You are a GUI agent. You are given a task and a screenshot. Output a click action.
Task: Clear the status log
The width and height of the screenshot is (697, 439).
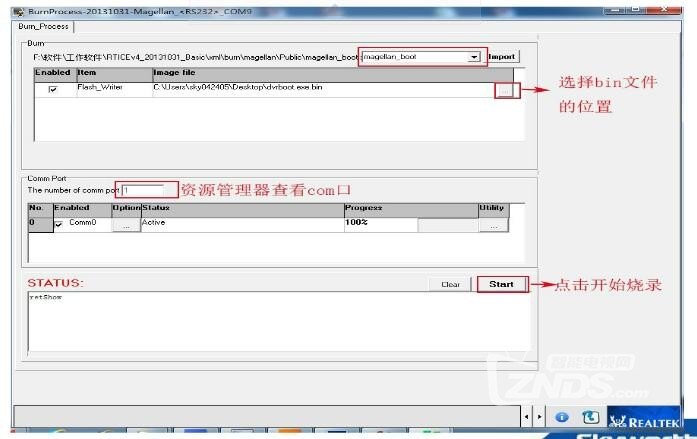(x=450, y=284)
